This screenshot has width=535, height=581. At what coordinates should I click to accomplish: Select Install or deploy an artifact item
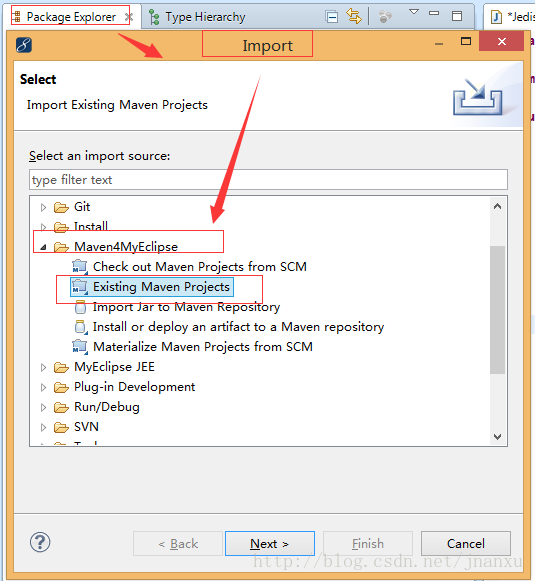tap(238, 327)
